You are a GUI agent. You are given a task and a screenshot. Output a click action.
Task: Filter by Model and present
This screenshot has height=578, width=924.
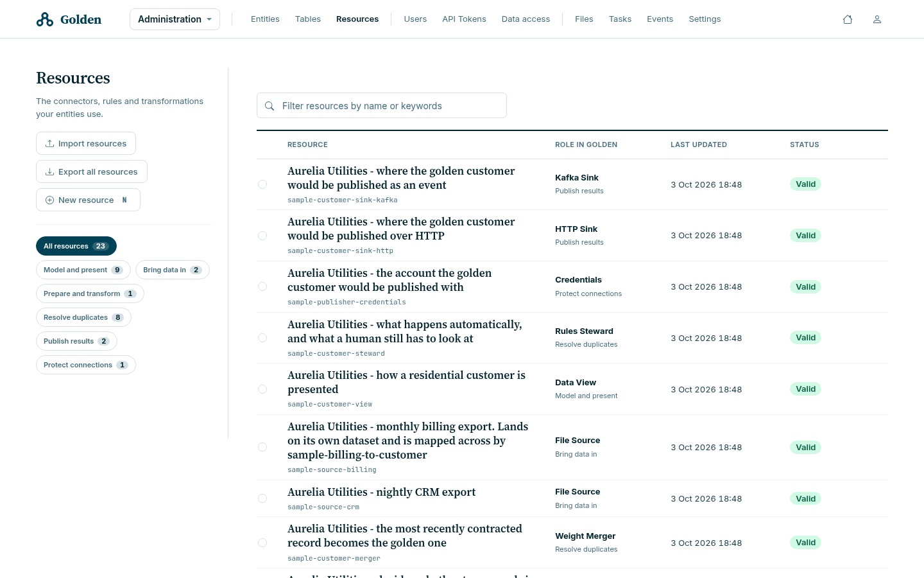pyautogui.click(x=83, y=270)
